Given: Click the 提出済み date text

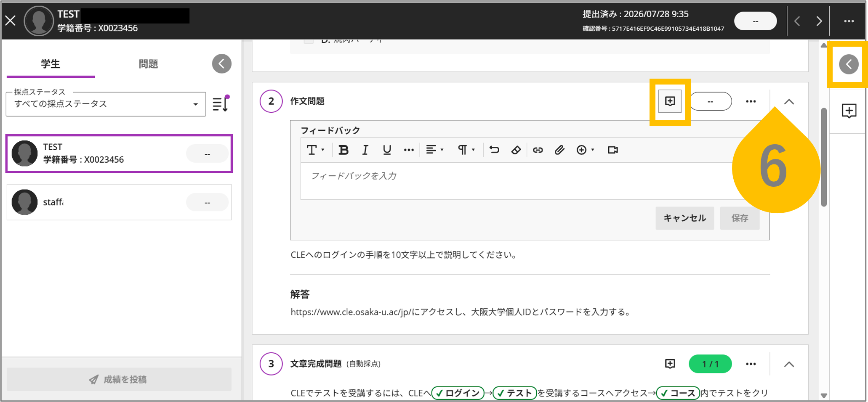Looking at the screenshot, I should click(636, 14).
